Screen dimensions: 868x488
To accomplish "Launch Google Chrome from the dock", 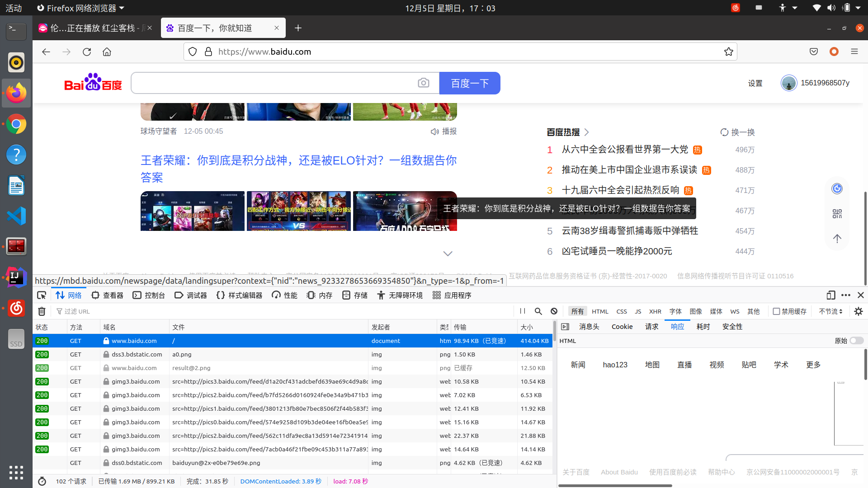I will 16,124.
